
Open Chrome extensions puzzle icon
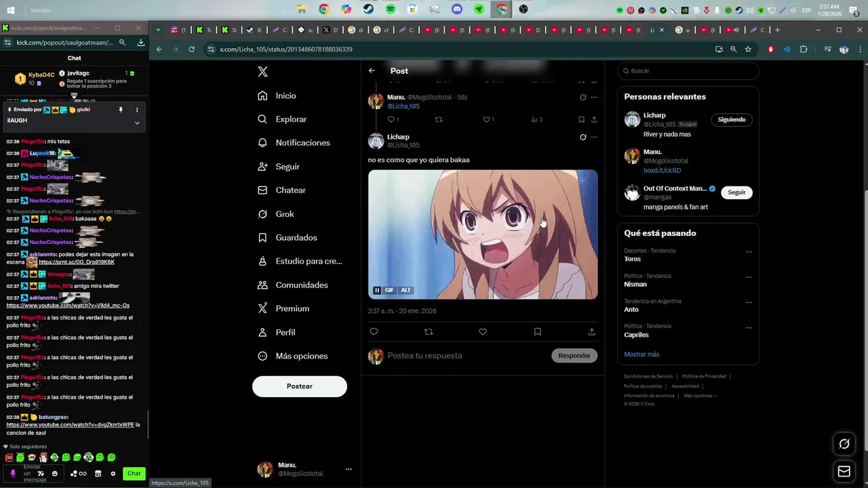coord(804,49)
